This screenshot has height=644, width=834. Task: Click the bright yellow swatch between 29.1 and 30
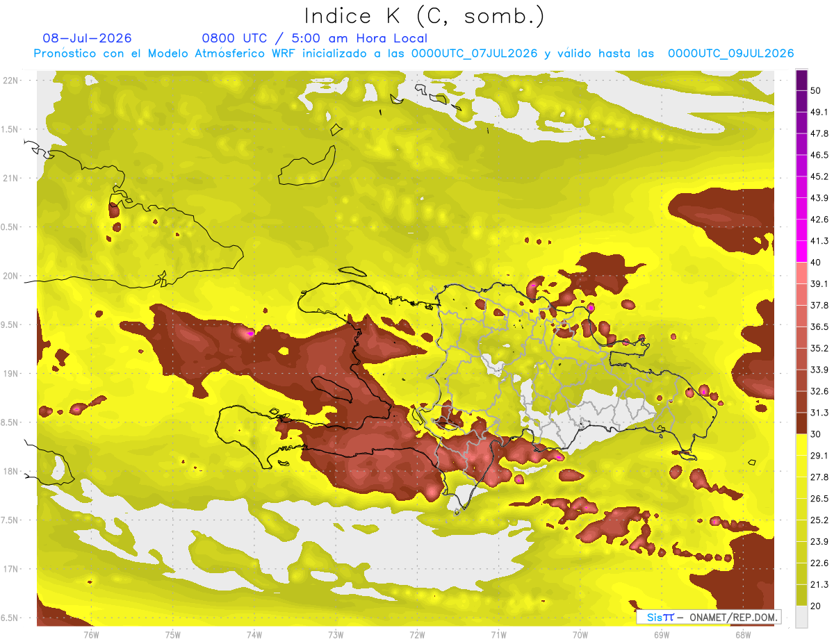point(801,445)
